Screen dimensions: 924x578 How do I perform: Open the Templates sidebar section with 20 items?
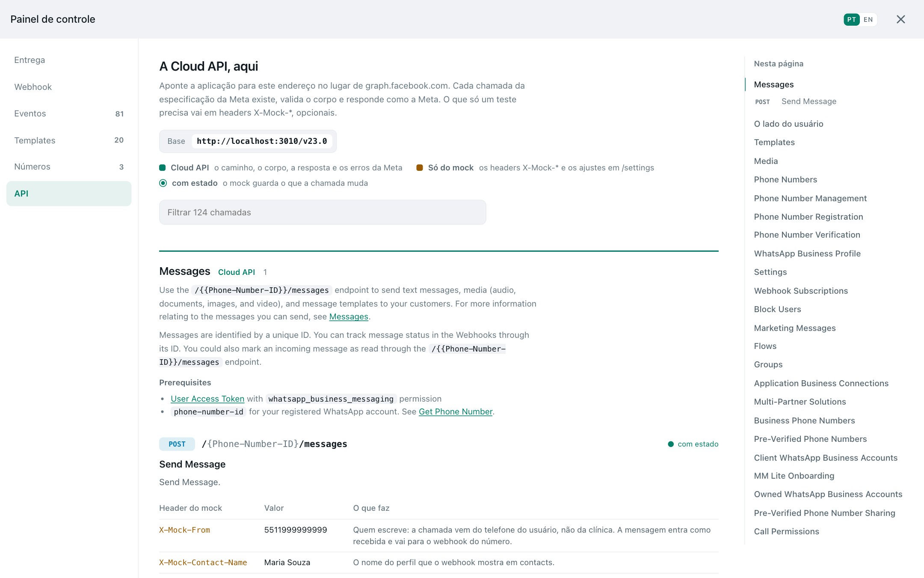pos(69,140)
